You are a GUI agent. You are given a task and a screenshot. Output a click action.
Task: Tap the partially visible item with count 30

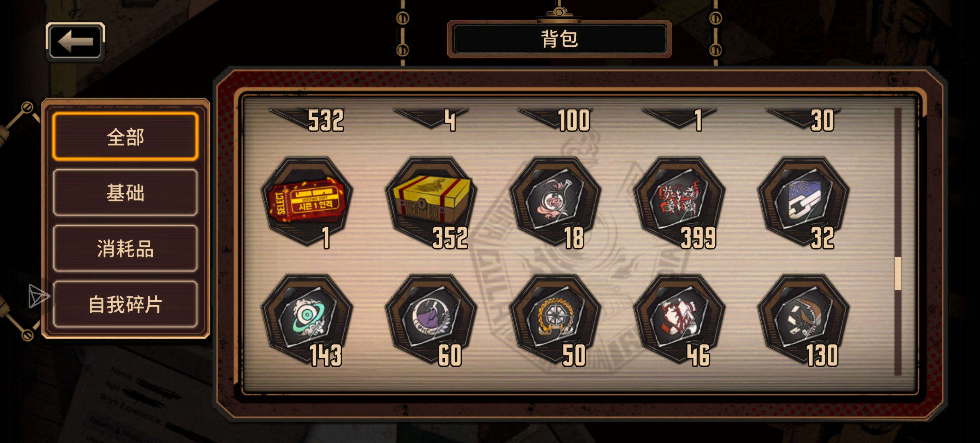click(x=804, y=119)
